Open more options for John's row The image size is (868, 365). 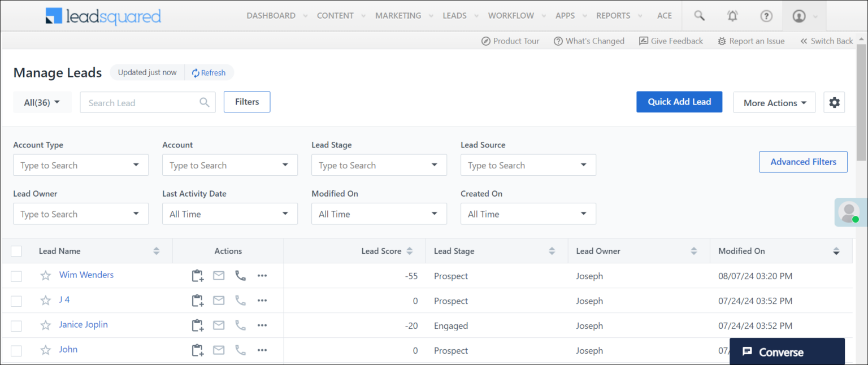tap(262, 350)
